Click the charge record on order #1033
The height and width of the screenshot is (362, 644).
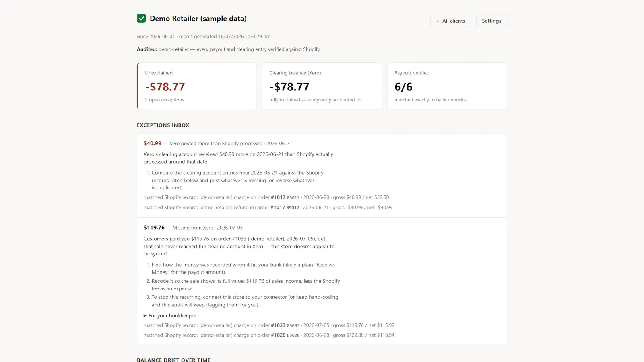(x=269, y=325)
